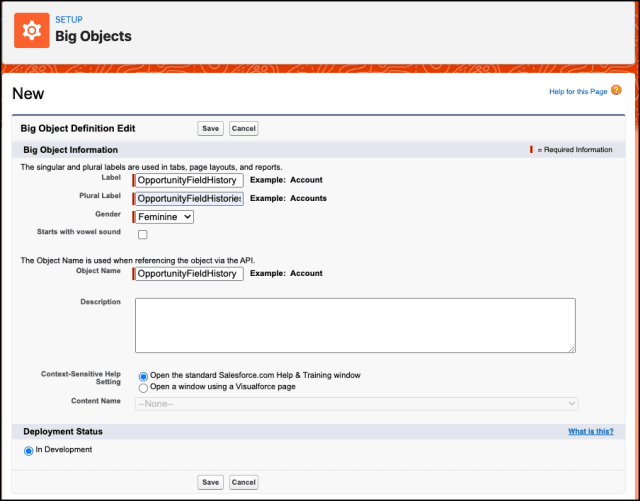
Task: Click the bottom Save button
Action: [x=210, y=481]
